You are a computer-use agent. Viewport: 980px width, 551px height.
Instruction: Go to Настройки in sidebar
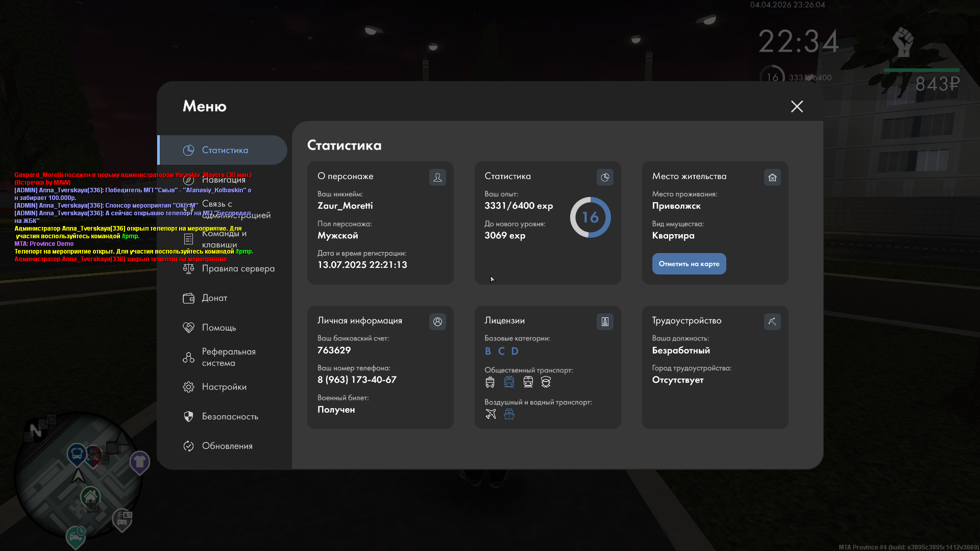[x=224, y=387]
